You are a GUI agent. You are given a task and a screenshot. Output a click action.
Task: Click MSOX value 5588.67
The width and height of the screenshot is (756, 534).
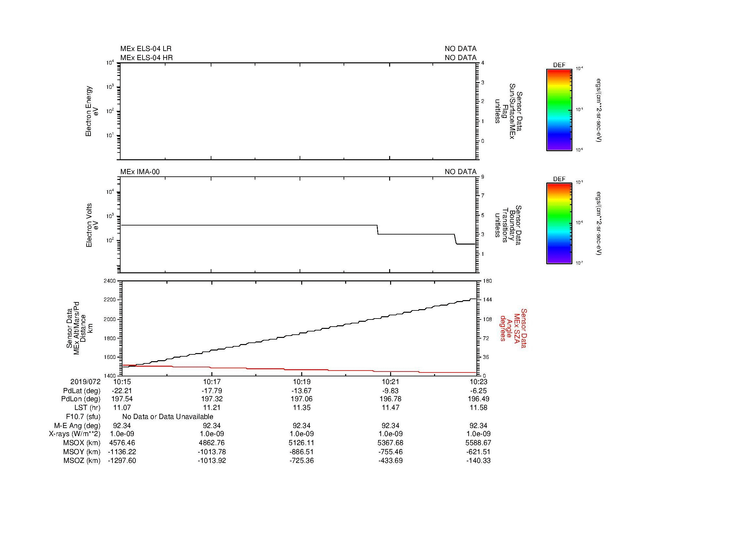point(478,443)
